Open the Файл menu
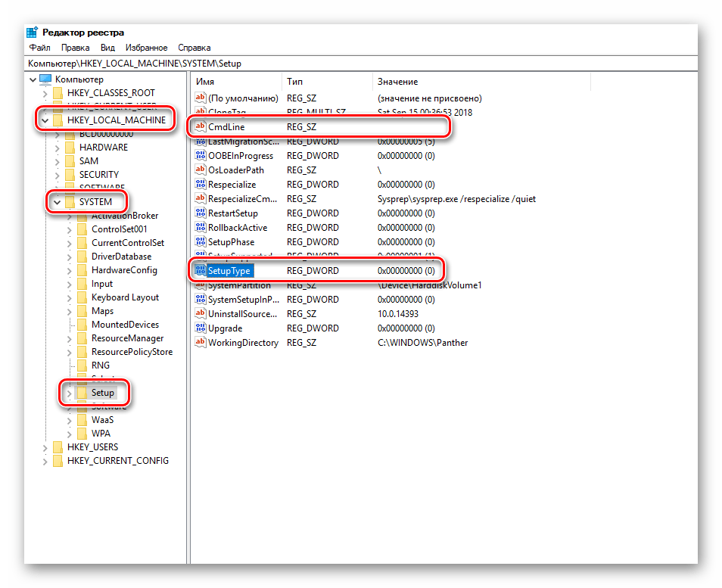Image resolution: width=722 pixels, height=588 pixels. [x=40, y=48]
